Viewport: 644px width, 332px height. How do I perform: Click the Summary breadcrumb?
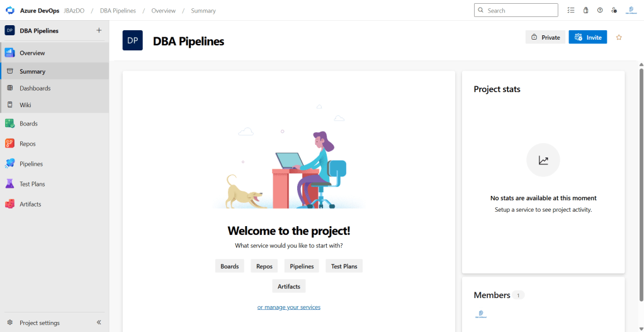[x=203, y=11]
